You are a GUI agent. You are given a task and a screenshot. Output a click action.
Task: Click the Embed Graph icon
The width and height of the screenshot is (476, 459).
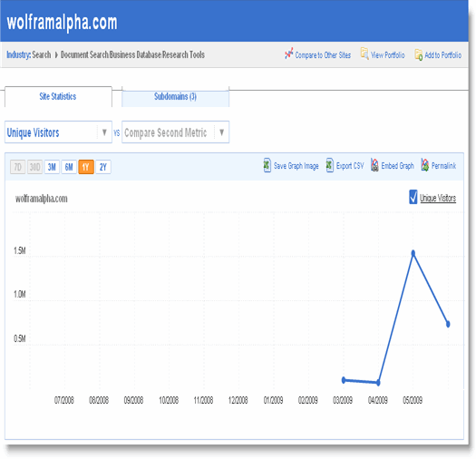point(374,166)
